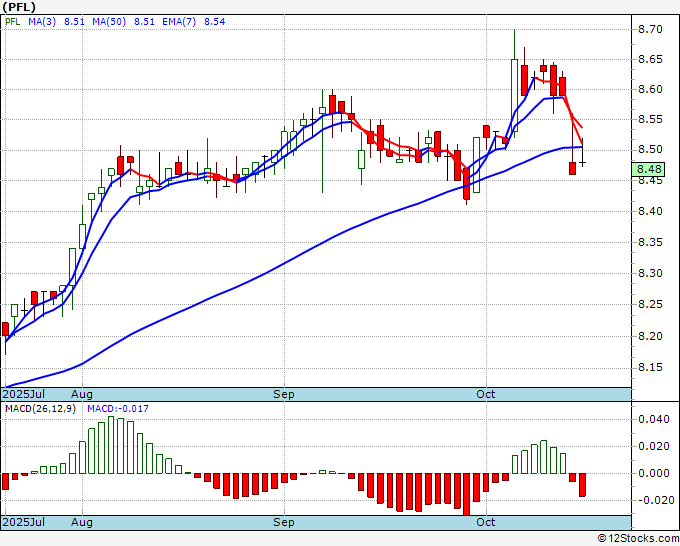Click the 8.65 price axis label
Viewport: 680px width, 546px height.
650,59
